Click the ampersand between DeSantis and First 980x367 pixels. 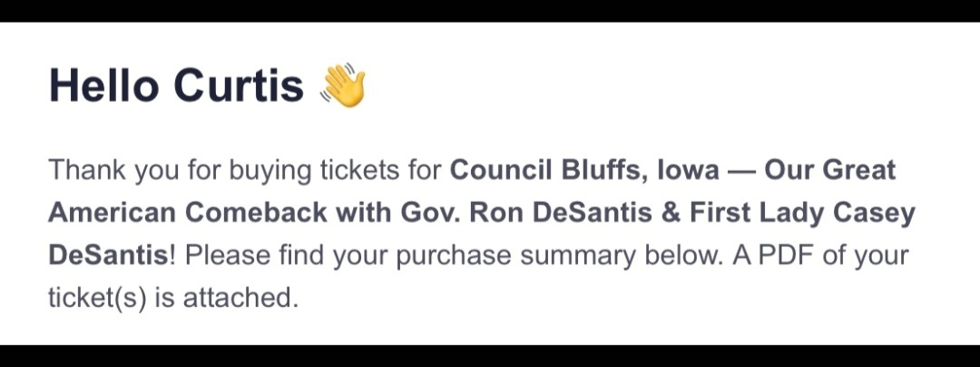click(671, 213)
